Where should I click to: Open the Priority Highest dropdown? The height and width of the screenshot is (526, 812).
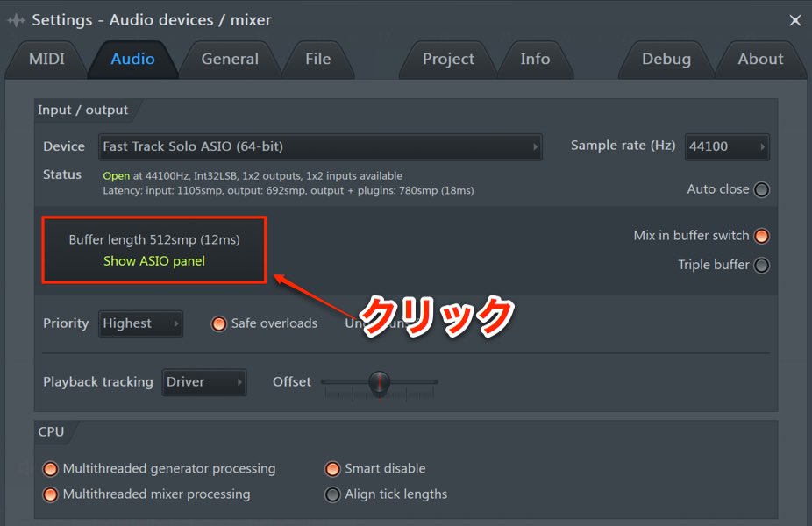pyautogui.click(x=140, y=324)
